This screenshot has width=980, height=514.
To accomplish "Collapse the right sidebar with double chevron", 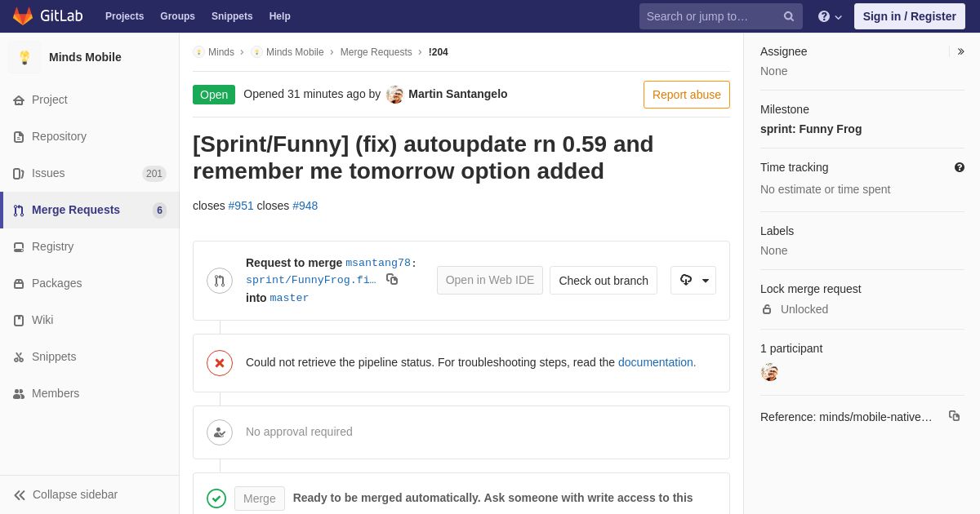I will pos(960,51).
